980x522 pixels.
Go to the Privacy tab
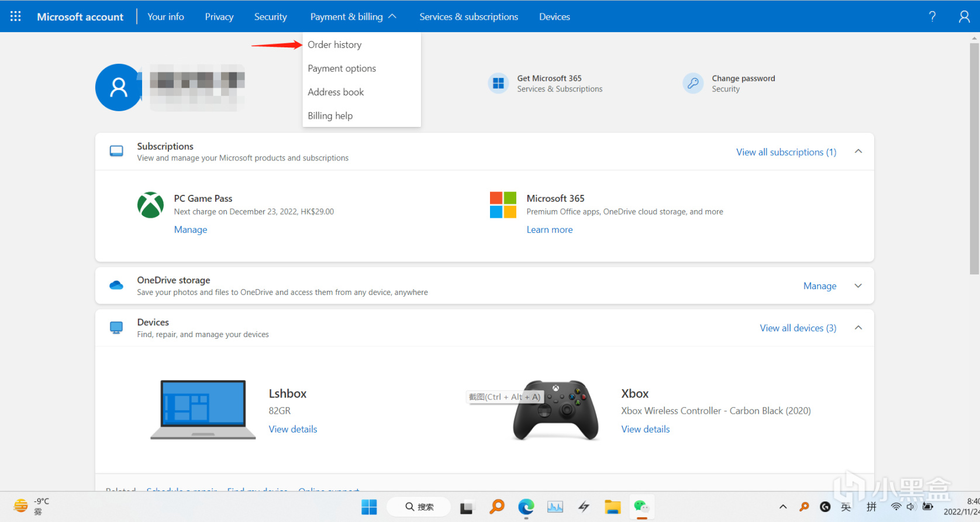click(219, 16)
